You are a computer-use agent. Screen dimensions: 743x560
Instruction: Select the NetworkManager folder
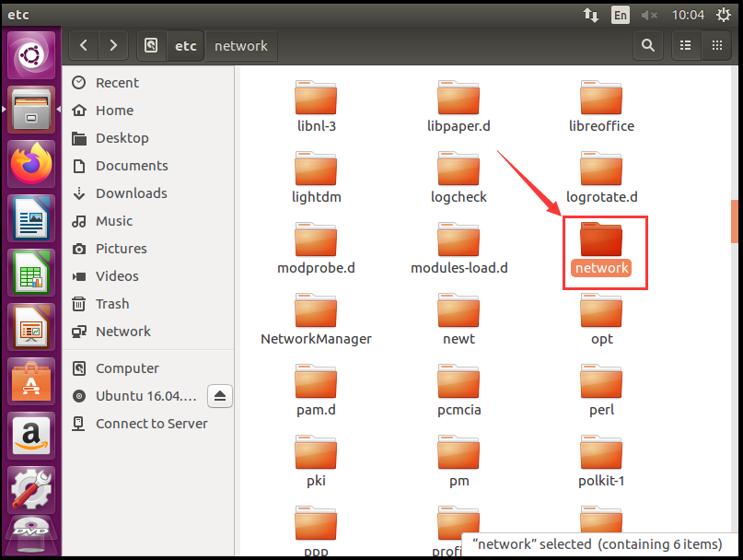point(316,319)
